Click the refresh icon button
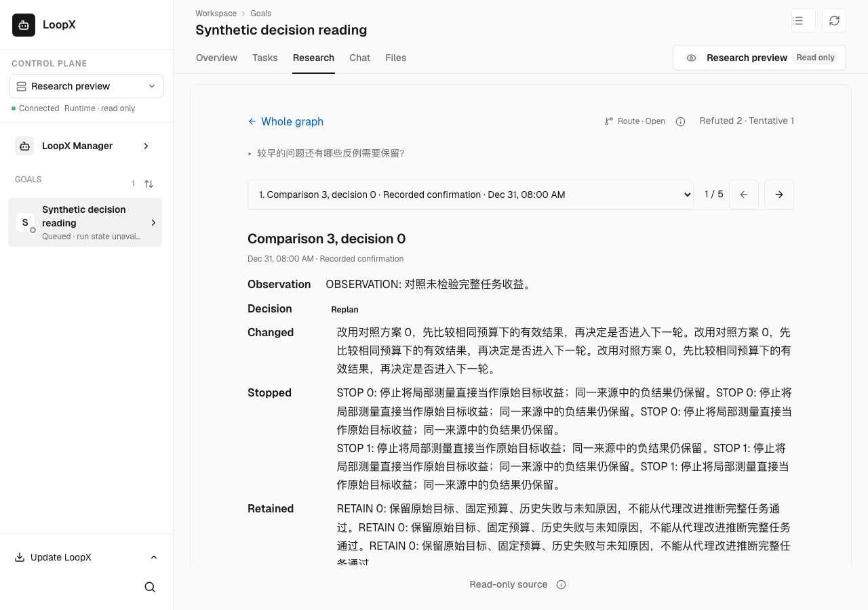This screenshot has height=610, width=868. coord(834,20)
